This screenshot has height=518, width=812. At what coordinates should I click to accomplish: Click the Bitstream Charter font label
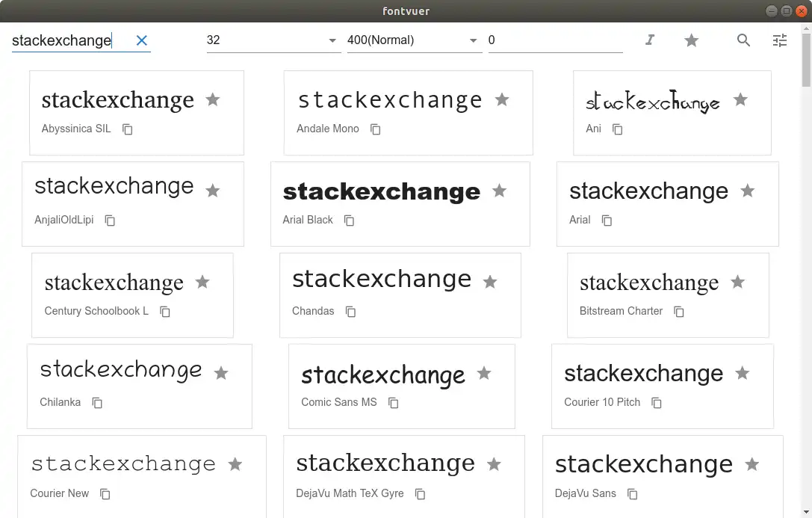621,311
